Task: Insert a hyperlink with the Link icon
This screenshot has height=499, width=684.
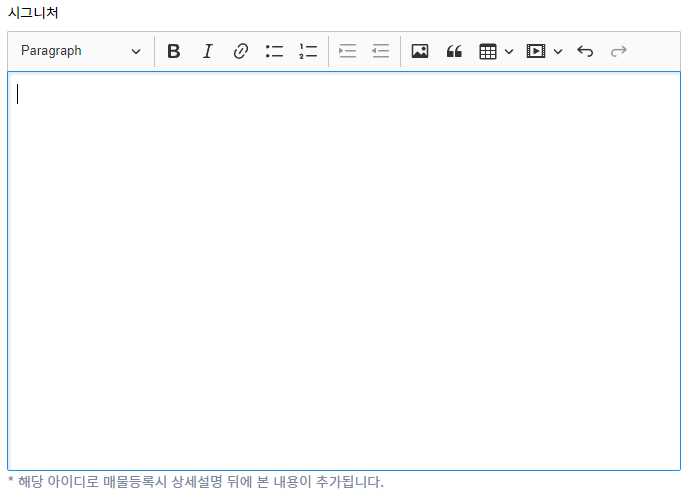Action: (x=240, y=51)
